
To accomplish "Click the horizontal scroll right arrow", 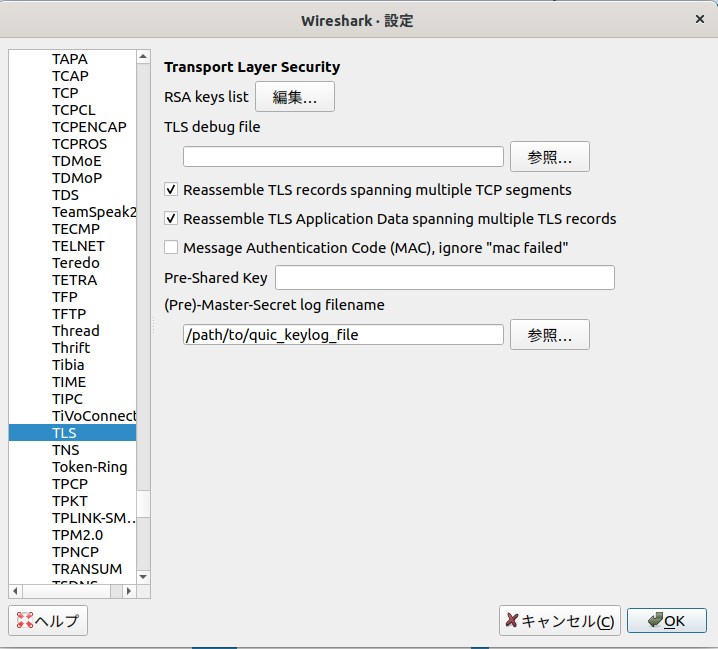I will (129, 591).
